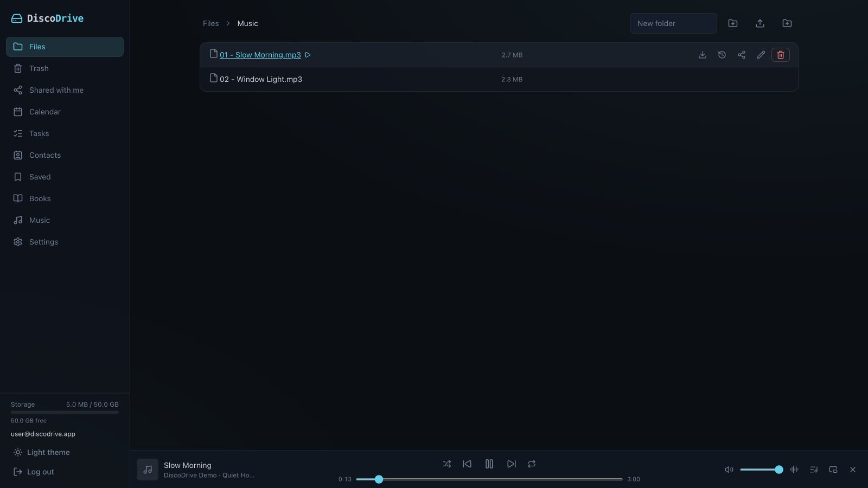Download the Slow Morning.mp3 file
This screenshot has width=868, height=488.
point(703,55)
